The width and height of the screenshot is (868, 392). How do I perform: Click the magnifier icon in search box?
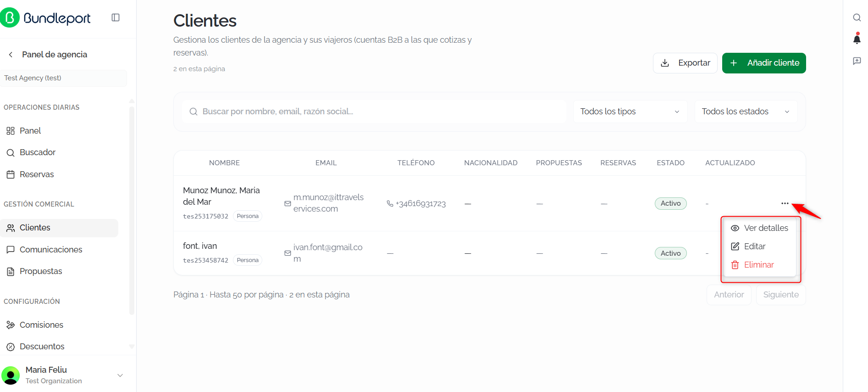194,112
